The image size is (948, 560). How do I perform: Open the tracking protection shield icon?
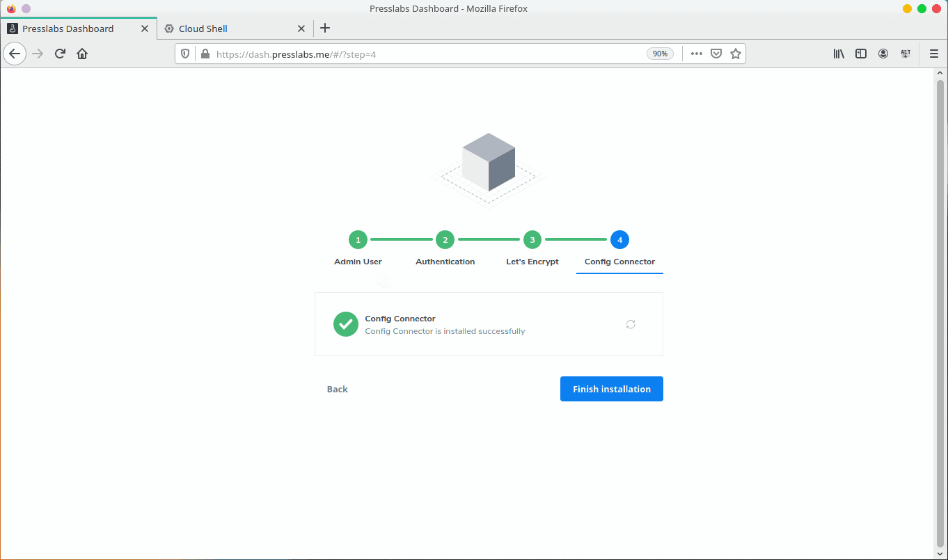(x=185, y=54)
